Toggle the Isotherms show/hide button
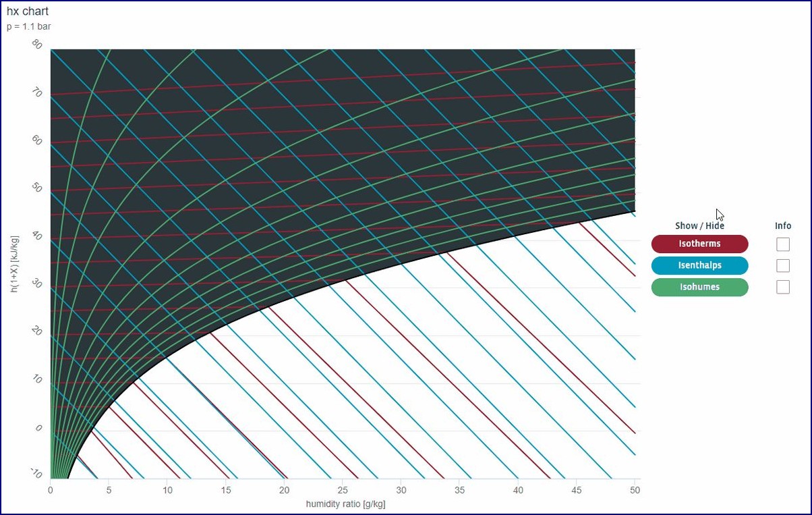The width and height of the screenshot is (812, 515). point(699,244)
